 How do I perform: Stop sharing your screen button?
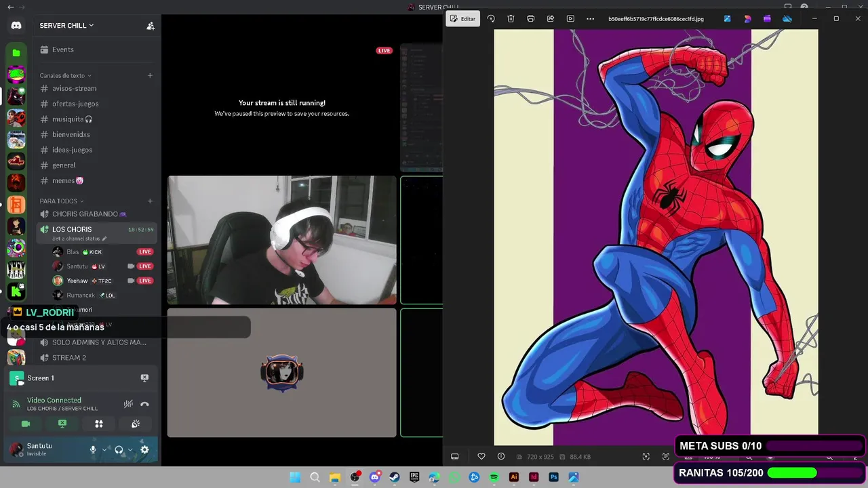click(x=62, y=424)
